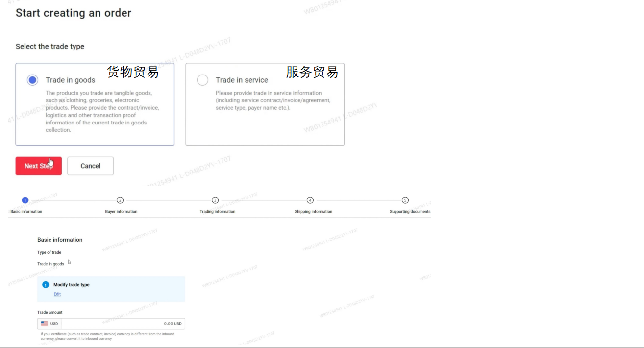Click the step 1 circle in progress bar
Viewport: 644px width, 348px height.
25,200
